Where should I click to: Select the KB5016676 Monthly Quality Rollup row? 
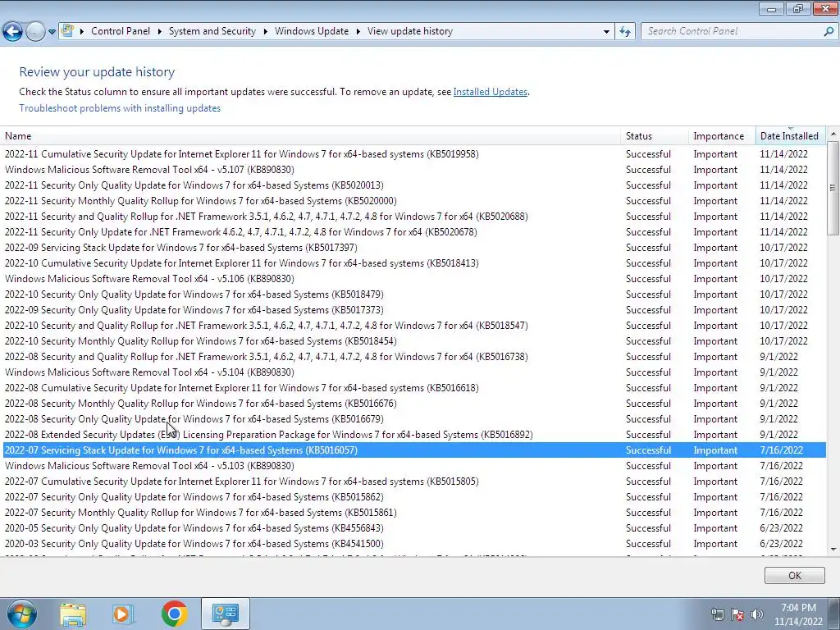pyautogui.click(x=413, y=404)
